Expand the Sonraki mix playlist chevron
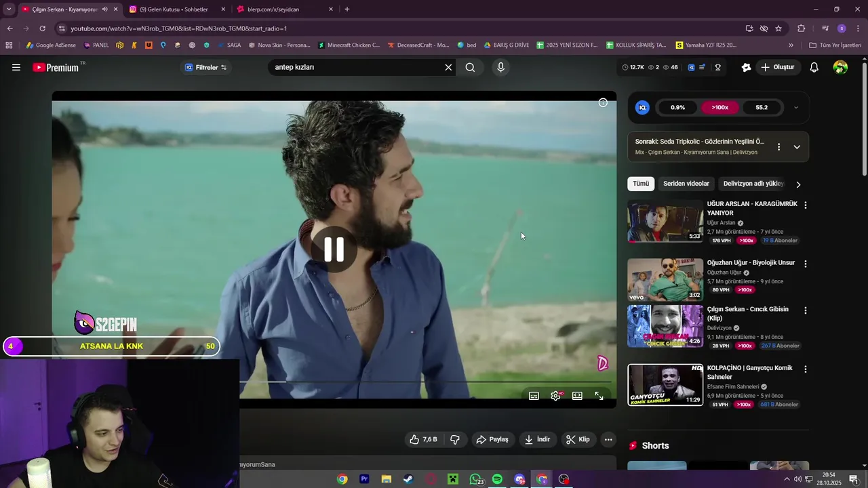Screen dimensions: 868x488 pos(797,146)
